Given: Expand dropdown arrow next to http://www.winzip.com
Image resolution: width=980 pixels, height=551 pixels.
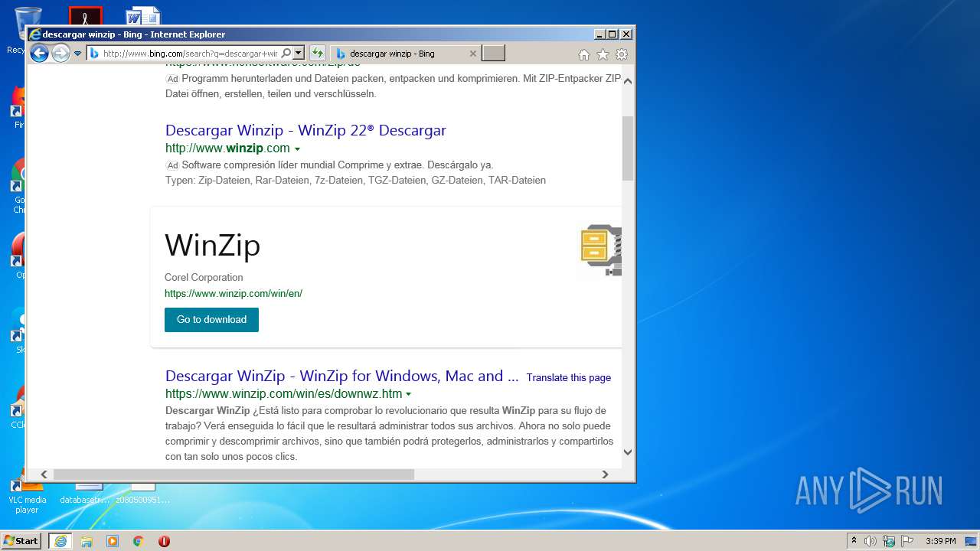Looking at the screenshot, I should tap(297, 148).
